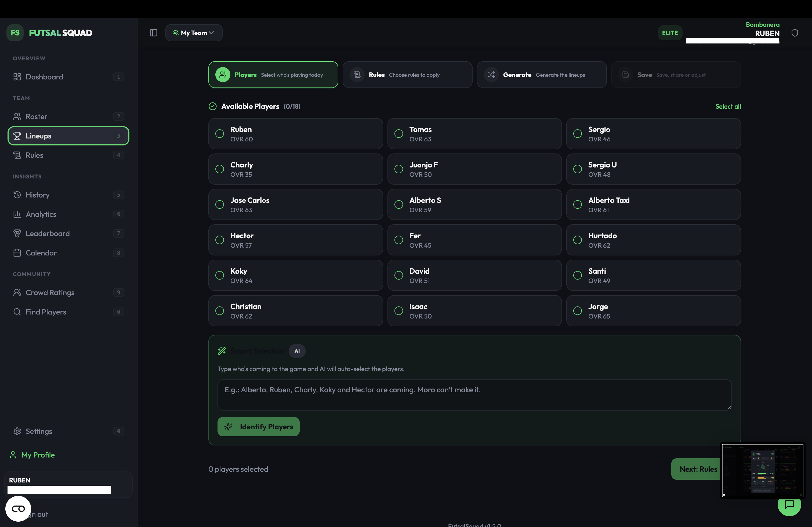
Task: Click the Analytics bar chart icon
Action: (x=17, y=214)
